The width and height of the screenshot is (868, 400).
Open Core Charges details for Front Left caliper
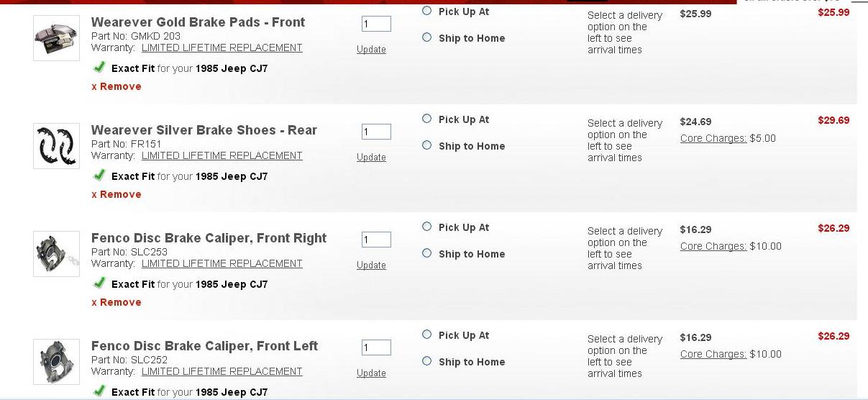[x=713, y=354]
